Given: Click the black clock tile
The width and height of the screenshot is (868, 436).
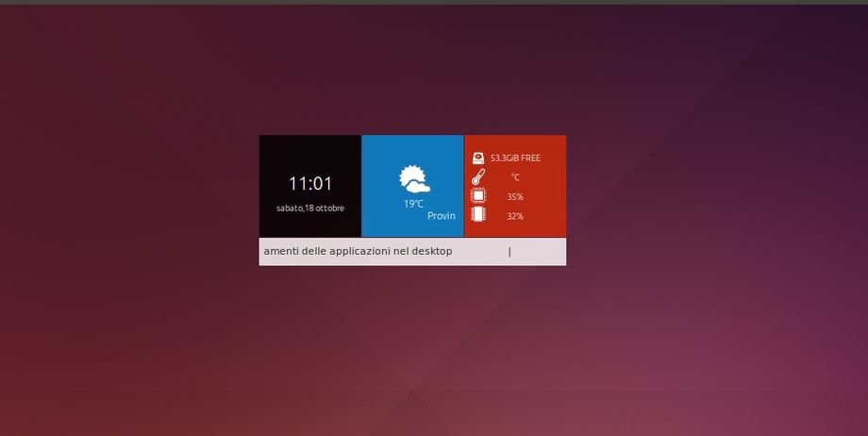Looking at the screenshot, I should coord(310,186).
